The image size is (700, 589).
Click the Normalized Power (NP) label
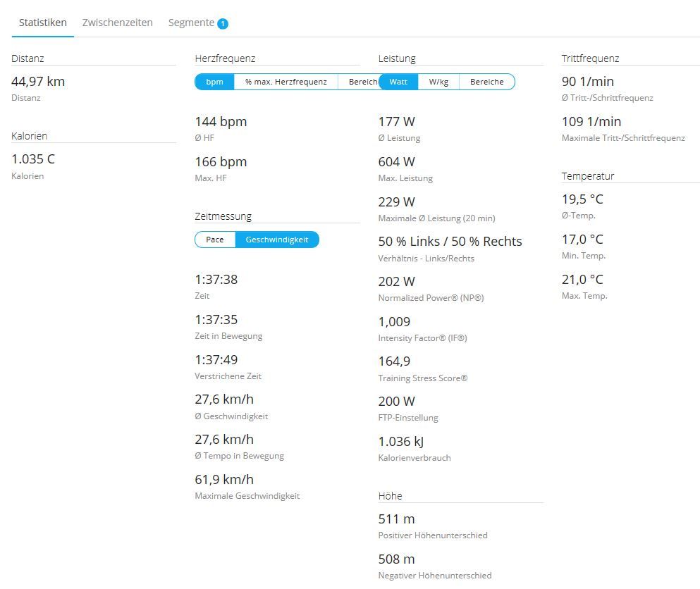point(431,298)
